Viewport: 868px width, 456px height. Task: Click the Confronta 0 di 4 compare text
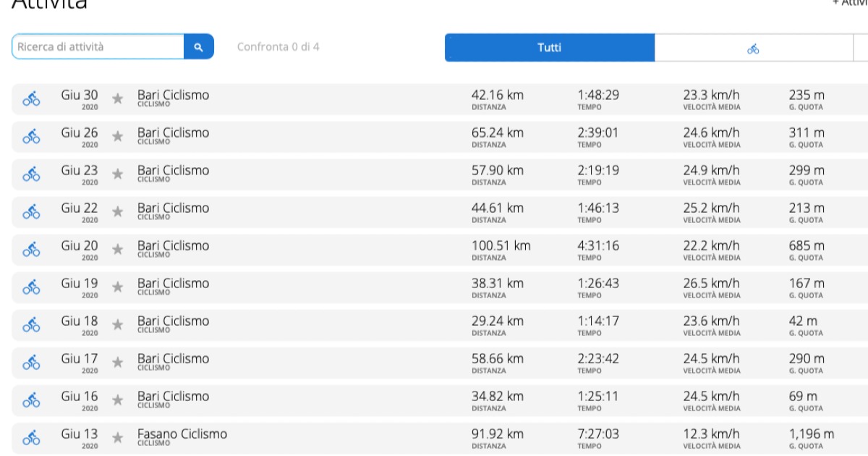[x=278, y=47]
